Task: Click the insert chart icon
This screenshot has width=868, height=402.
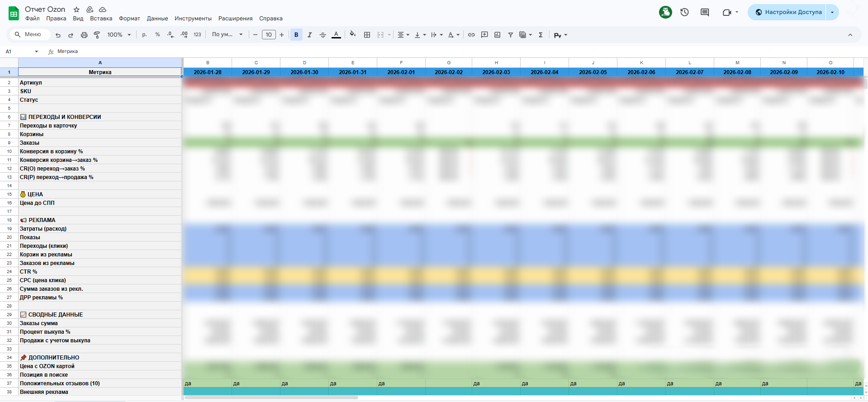Action: [497, 35]
